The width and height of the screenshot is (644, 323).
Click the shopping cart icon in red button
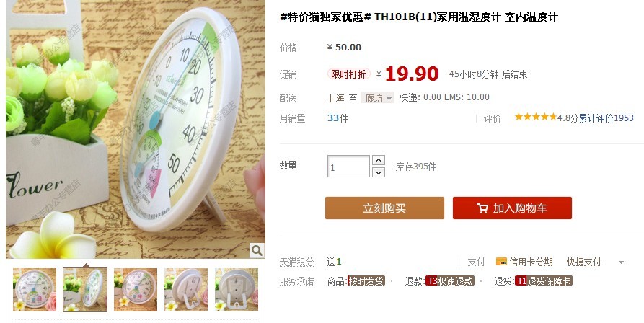[x=482, y=208]
